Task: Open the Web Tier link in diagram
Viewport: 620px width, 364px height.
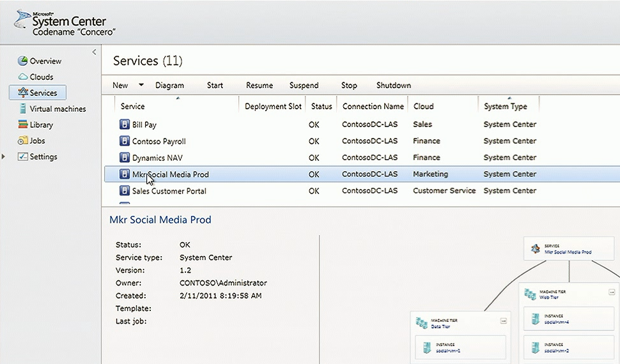Action: click(x=549, y=297)
